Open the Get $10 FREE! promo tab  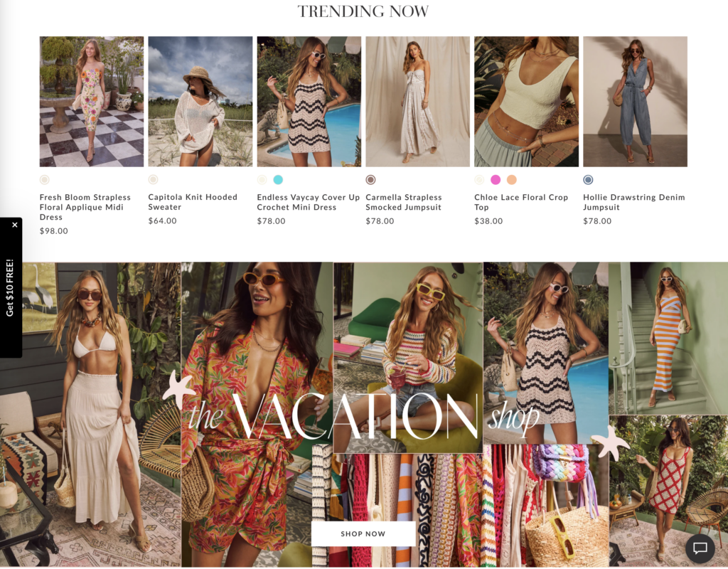(10, 288)
